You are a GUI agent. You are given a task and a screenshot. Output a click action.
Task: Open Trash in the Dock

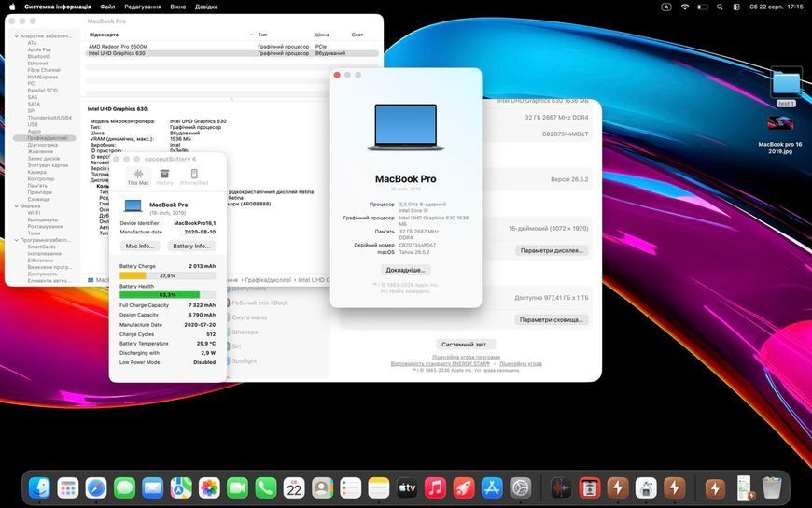[x=772, y=487]
